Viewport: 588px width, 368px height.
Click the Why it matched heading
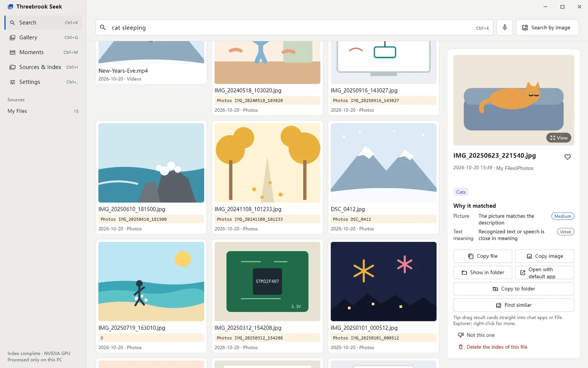474,206
